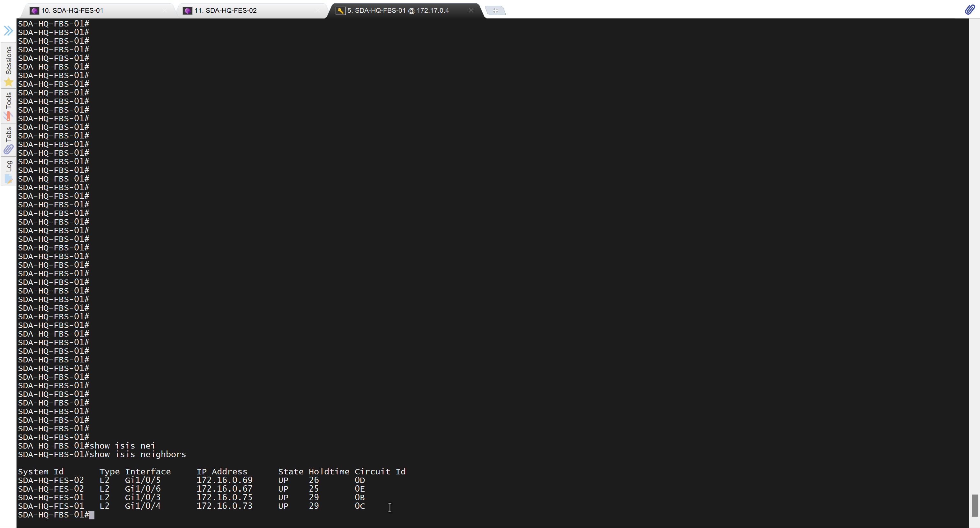Click the terminal vertical scrollbar thumb
Screen dimensions: 980x528
[x=974, y=505]
